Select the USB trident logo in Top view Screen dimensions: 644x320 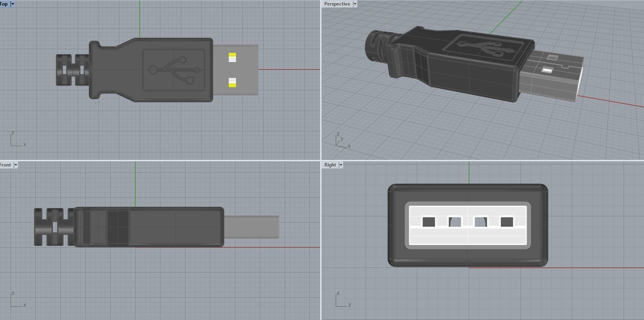[175, 70]
